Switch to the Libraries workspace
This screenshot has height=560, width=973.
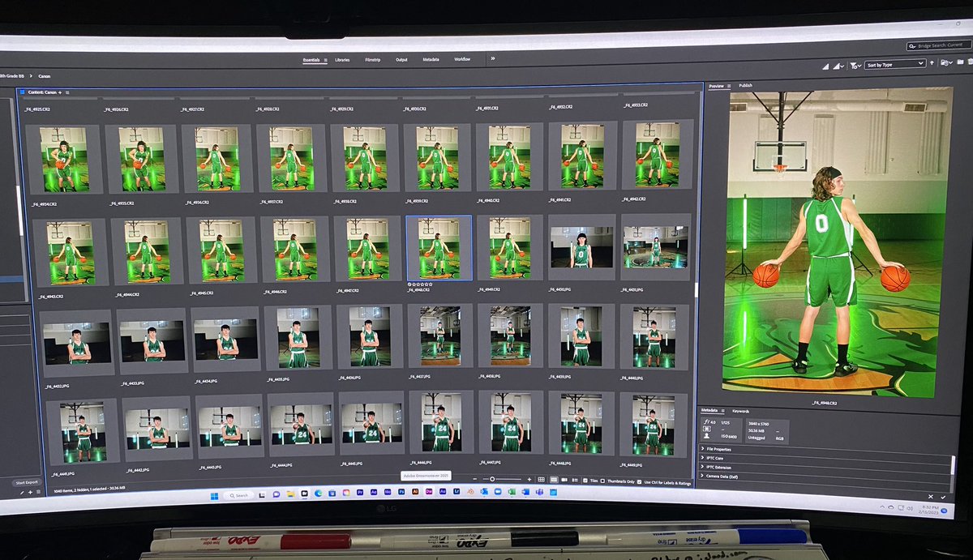coord(342,60)
